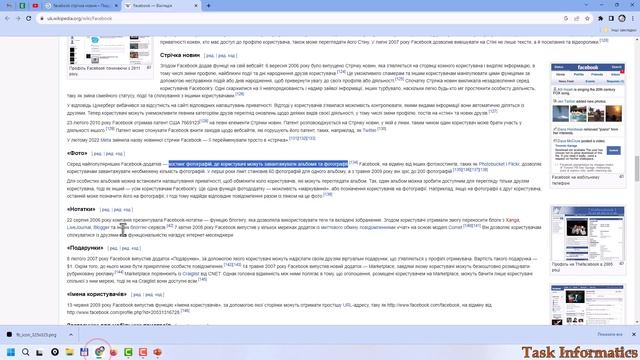The width and height of the screenshot is (640, 360).
Task: Open the pinned green tab
Action: pos(22,6)
